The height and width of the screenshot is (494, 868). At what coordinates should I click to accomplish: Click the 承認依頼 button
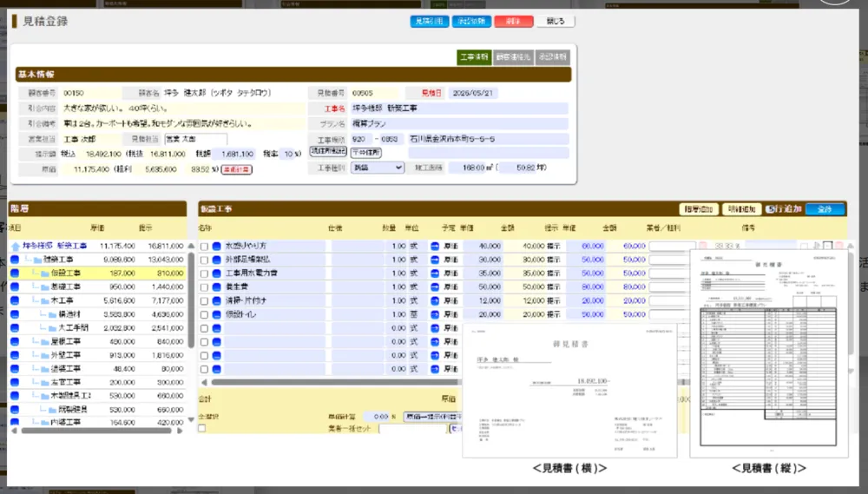click(x=471, y=21)
